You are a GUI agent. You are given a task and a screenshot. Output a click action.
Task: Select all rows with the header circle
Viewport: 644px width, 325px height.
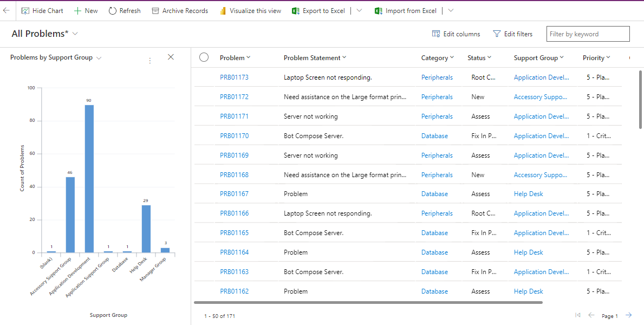tap(204, 57)
